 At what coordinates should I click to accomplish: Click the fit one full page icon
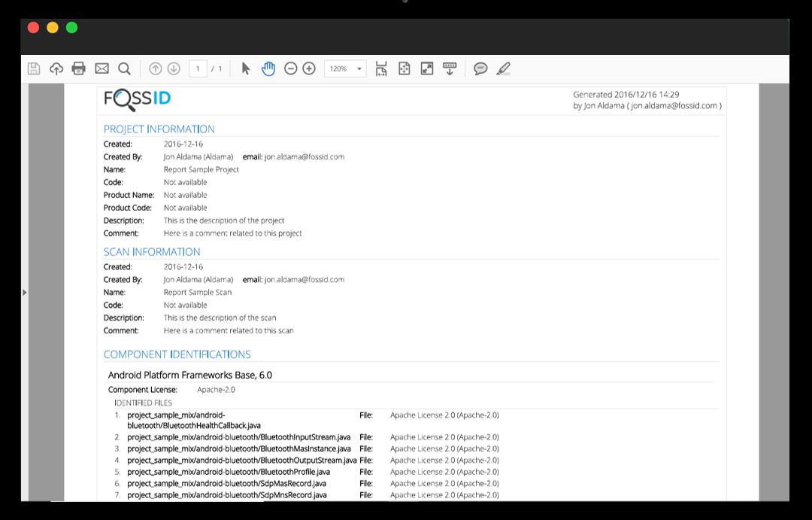click(x=404, y=68)
